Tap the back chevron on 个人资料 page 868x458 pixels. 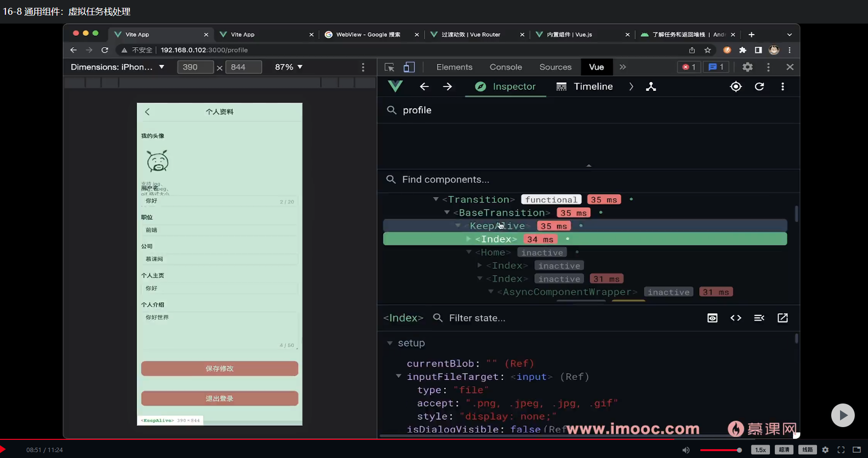click(x=147, y=112)
